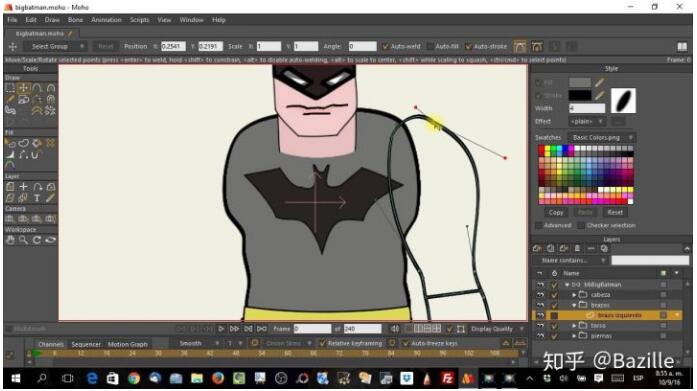Click the black Stroke color swatch

coord(580,96)
